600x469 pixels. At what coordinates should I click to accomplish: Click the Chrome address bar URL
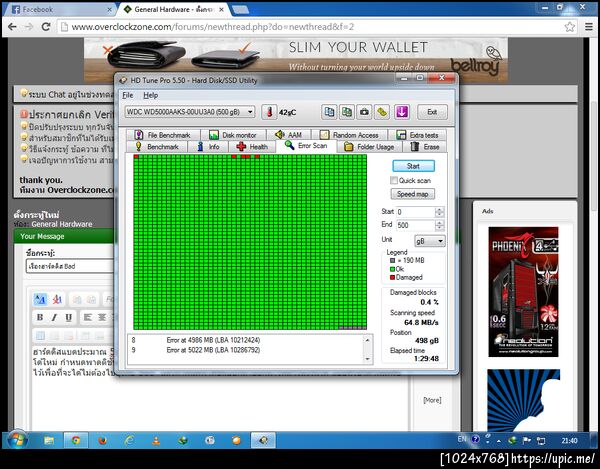tap(212, 27)
